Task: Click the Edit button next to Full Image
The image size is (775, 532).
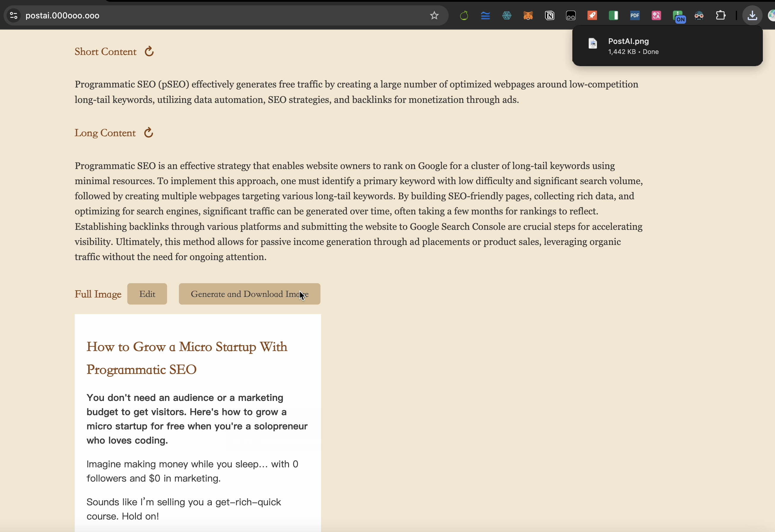Action: click(147, 294)
